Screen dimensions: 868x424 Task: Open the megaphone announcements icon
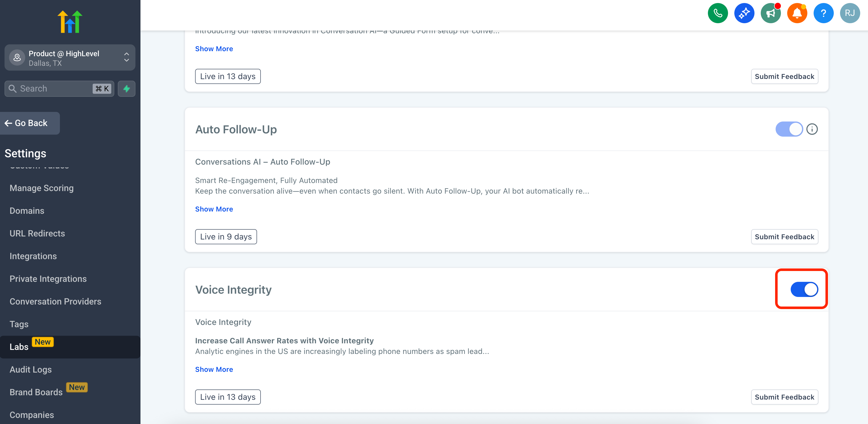[x=771, y=13]
